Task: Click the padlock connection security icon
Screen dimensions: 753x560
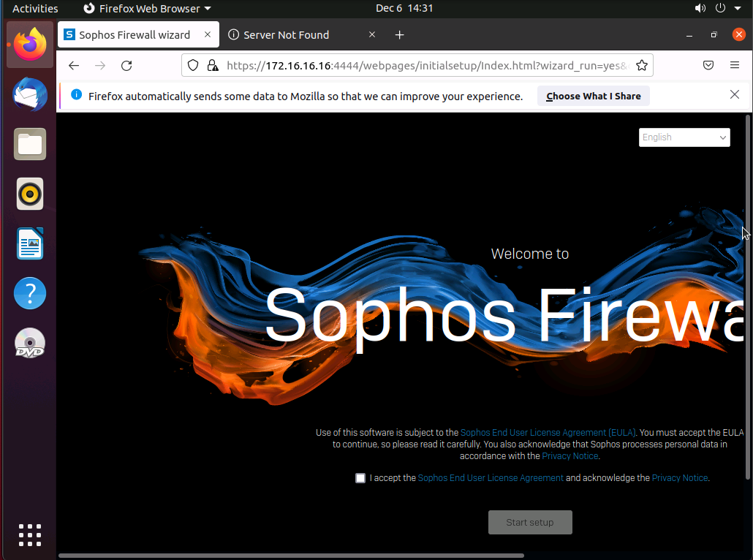Action: pyautogui.click(x=212, y=66)
